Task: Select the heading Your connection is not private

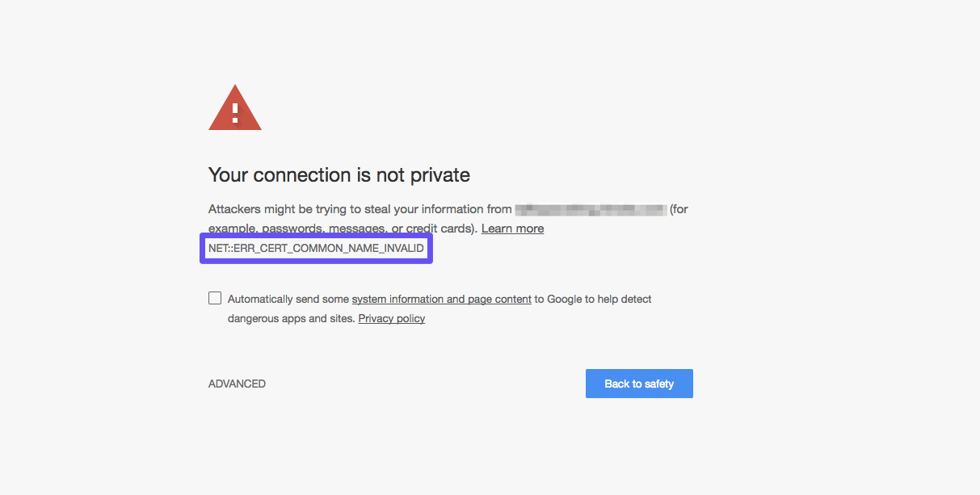Action: pyautogui.click(x=339, y=174)
